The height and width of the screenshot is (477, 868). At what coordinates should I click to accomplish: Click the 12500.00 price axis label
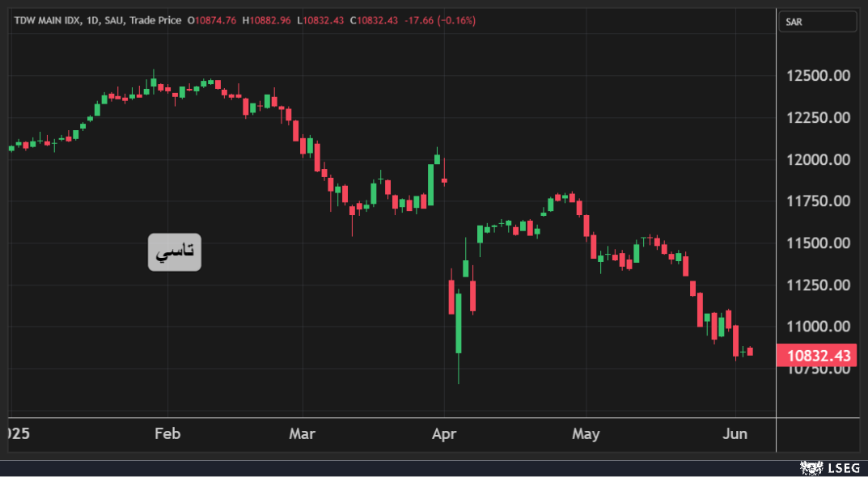click(818, 76)
